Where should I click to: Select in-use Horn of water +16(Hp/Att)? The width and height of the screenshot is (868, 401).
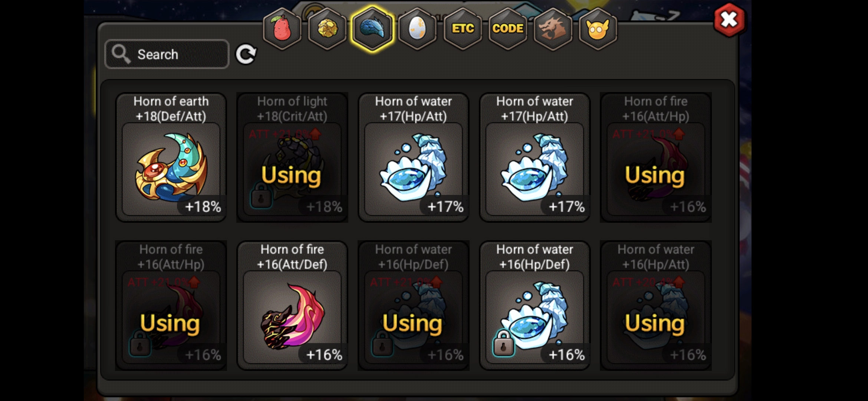[x=656, y=306]
